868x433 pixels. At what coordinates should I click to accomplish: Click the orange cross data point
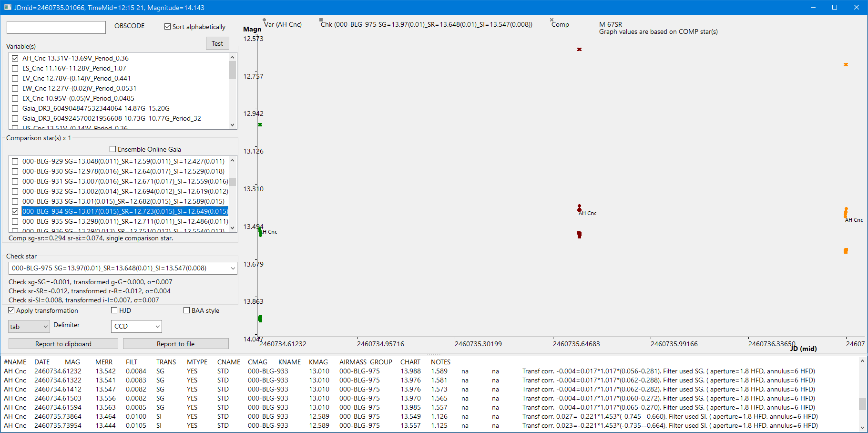(x=846, y=65)
